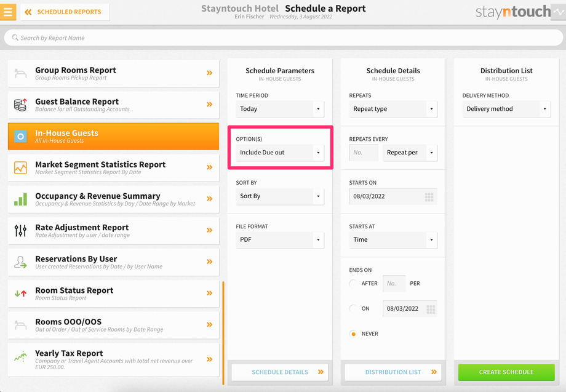Click the Ends On date field
This screenshot has width=566, height=392.
coord(410,309)
